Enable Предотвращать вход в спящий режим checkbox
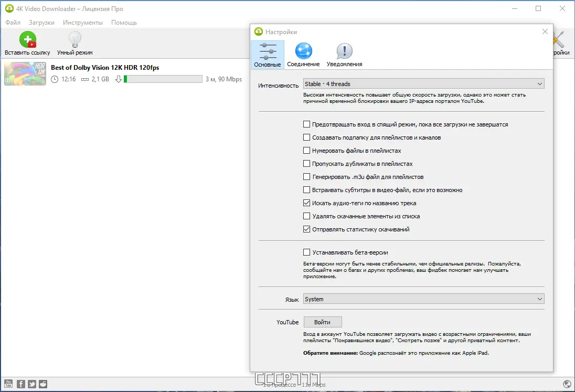 click(306, 124)
